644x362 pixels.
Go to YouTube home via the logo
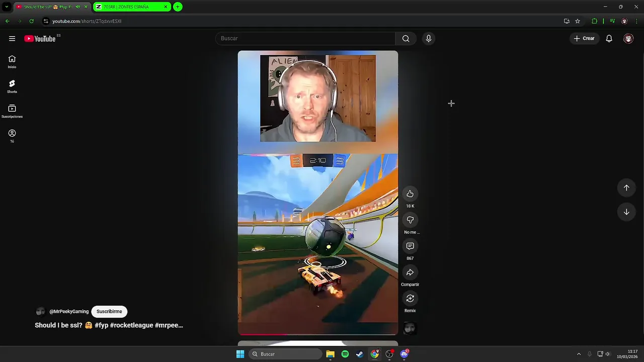(x=40, y=39)
